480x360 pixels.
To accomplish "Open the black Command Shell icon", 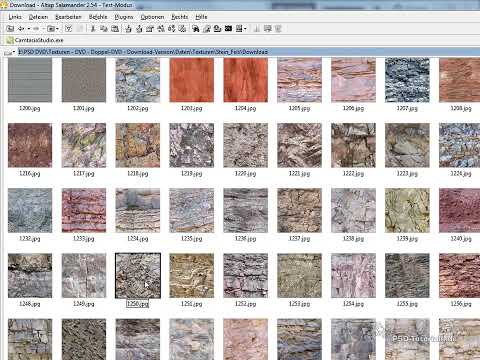I will click(228, 29).
